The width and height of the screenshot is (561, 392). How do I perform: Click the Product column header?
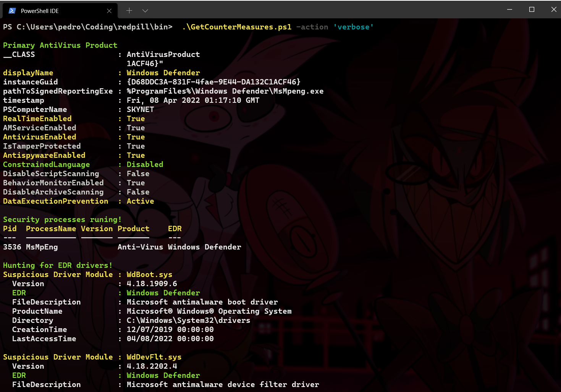(x=133, y=229)
